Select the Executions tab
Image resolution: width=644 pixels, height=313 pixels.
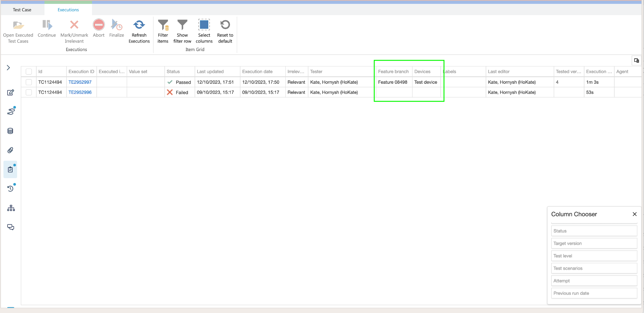[x=68, y=10]
